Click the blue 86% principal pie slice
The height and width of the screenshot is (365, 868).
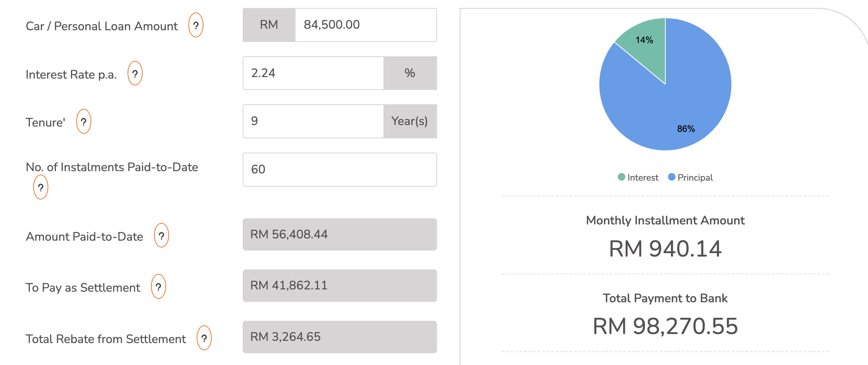click(x=679, y=110)
